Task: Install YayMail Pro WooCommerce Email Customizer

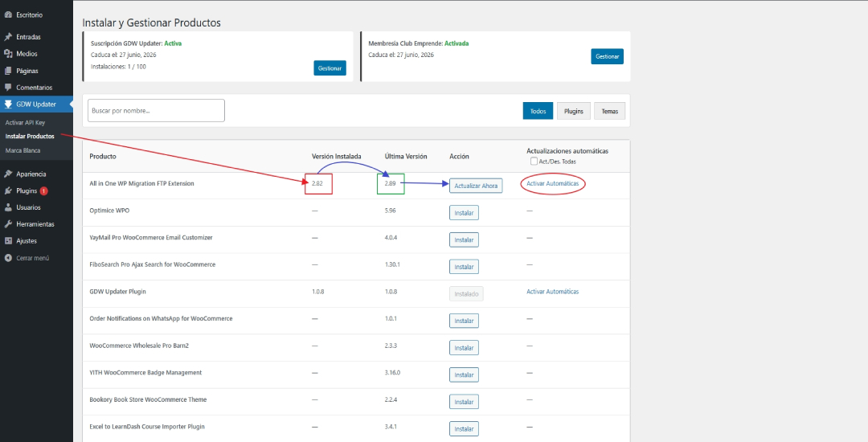Action: (x=464, y=240)
